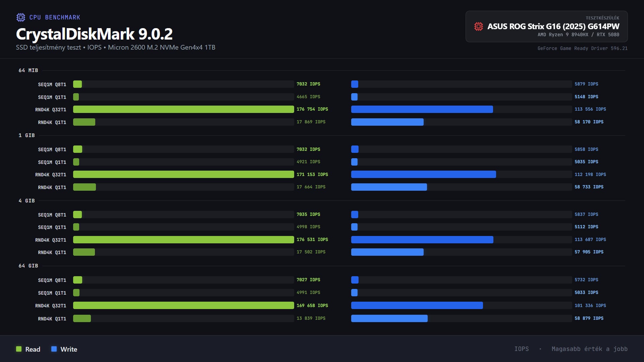This screenshot has height=362, width=644.
Task: Click the 176 754 IOPS read bar
Action: (183, 109)
